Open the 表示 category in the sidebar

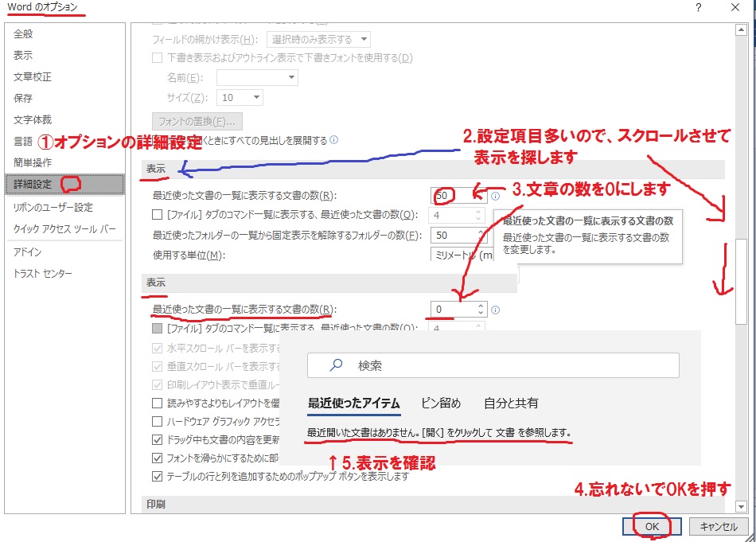(x=23, y=56)
